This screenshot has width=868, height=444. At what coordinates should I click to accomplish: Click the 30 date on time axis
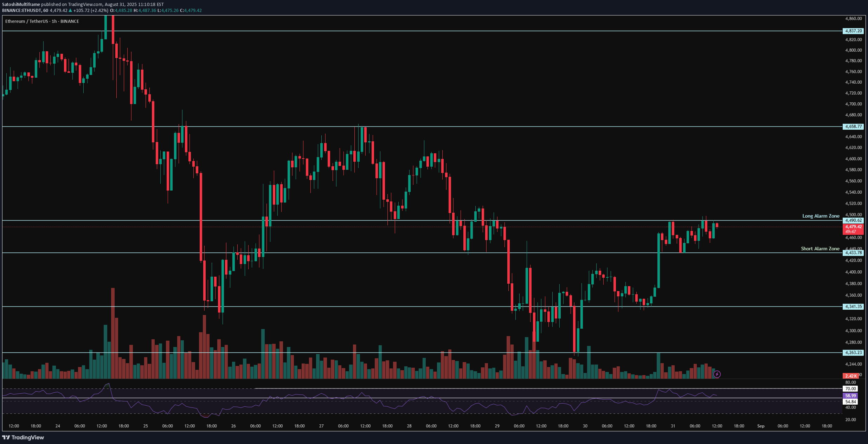coord(585,426)
